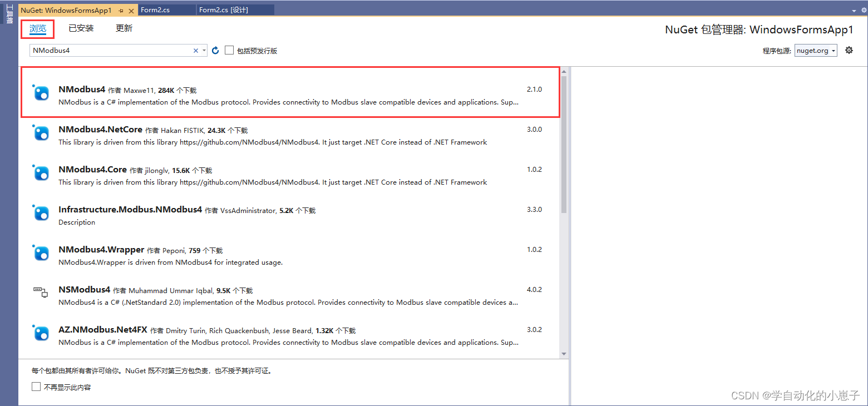Open the nuget.org package source dropdown
Screen dimensions: 868x406
click(816, 51)
